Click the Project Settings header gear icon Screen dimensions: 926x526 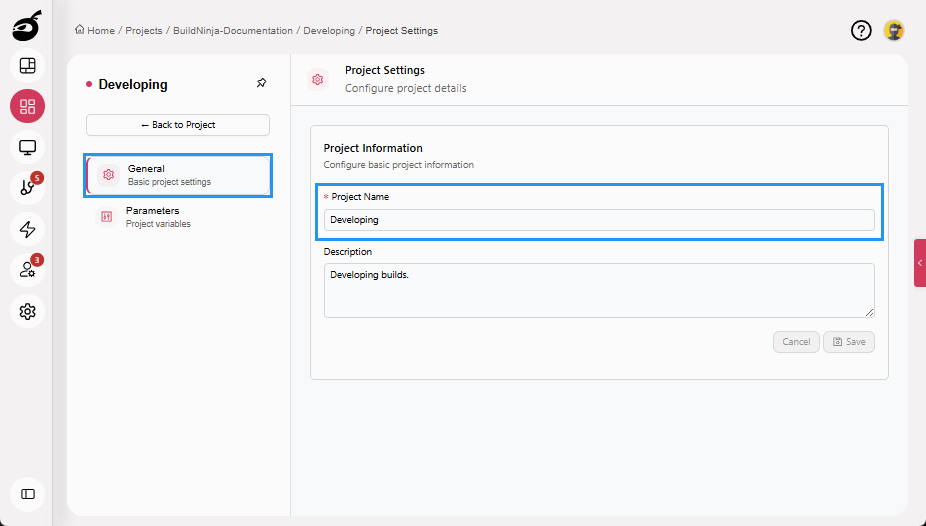click(318, 79)
